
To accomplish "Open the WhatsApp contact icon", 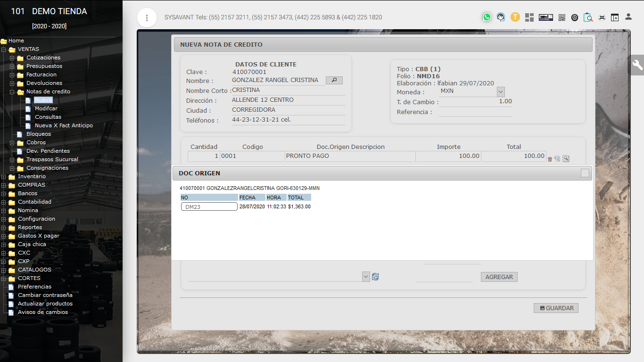I will [487, 17].
